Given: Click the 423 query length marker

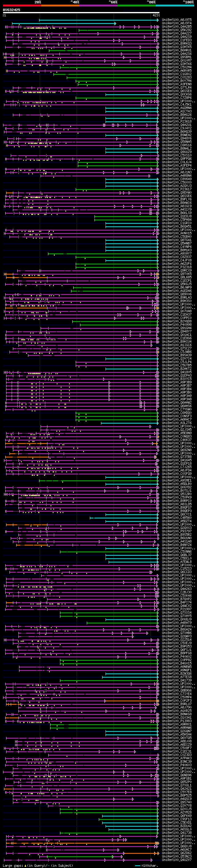Looking at the screenshot, I should coord(155,15).
